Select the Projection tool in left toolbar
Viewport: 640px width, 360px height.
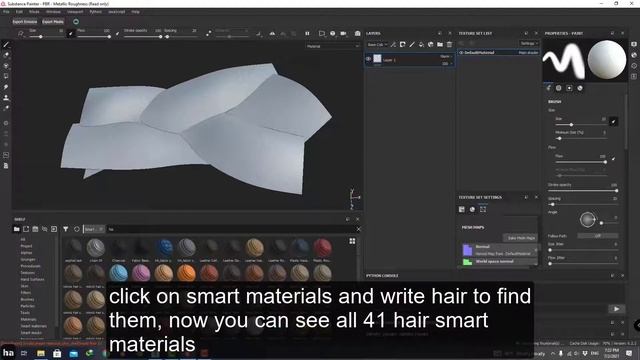[6, 66]
